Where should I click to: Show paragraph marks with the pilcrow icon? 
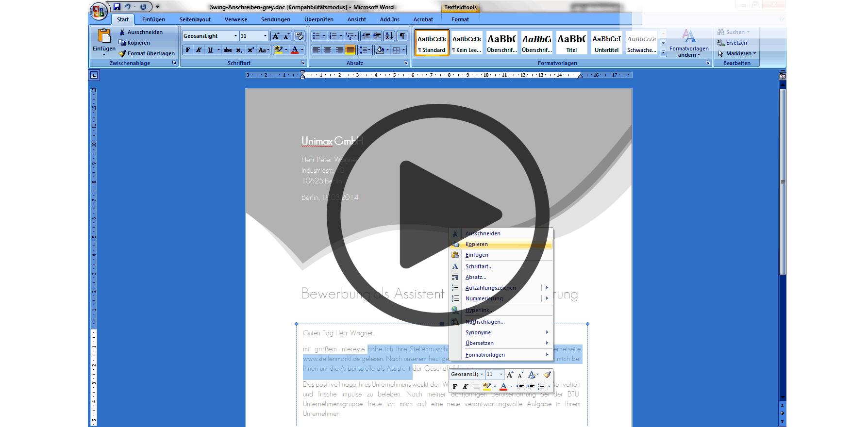[x=402, y=36]
